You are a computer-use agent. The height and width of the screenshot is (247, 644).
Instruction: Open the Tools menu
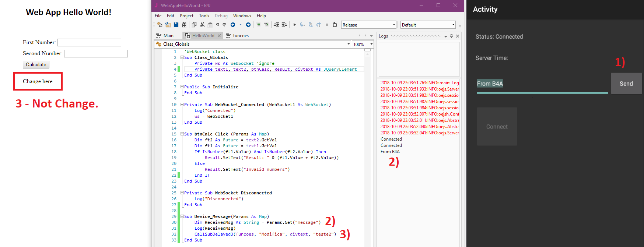pos(204,16)
